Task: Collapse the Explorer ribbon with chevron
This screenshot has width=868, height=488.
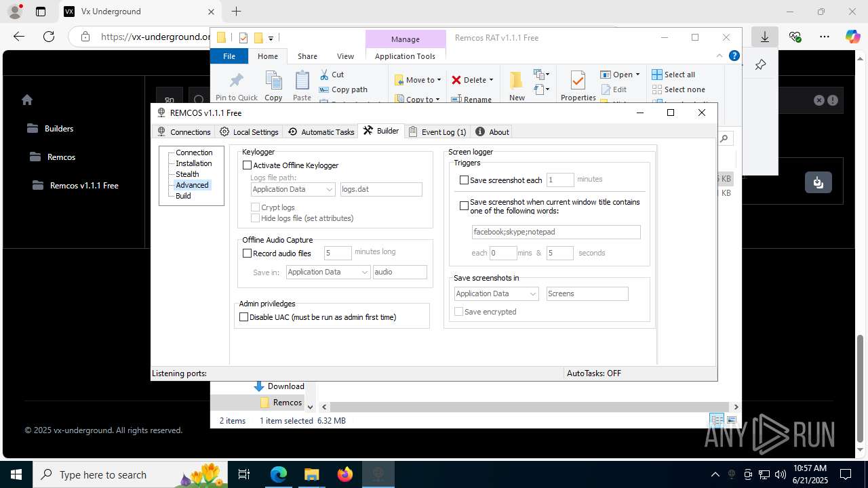Action: point(719,56)
